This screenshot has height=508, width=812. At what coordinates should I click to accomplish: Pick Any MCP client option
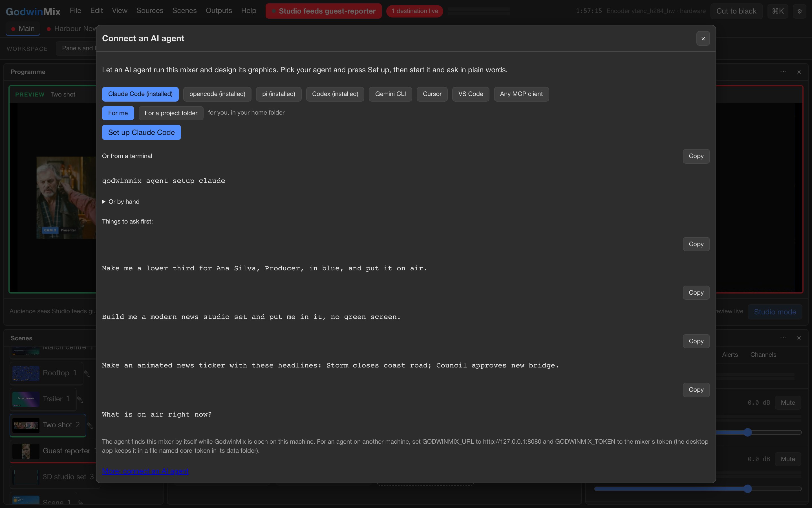(x=521, y=94)
